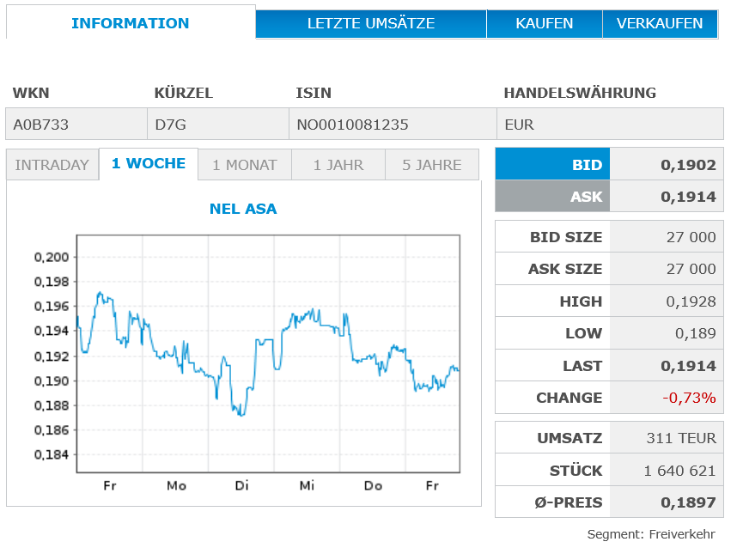Select the INTRADAY chart period
Viewport: 743px width, 560px height.
click(x=52, y=165)
